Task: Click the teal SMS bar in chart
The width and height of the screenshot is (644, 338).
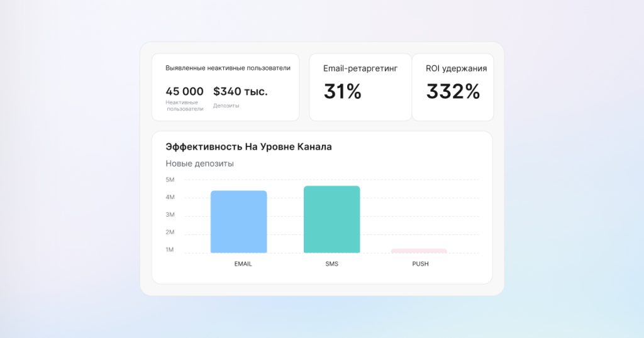Action: (331, 219)
